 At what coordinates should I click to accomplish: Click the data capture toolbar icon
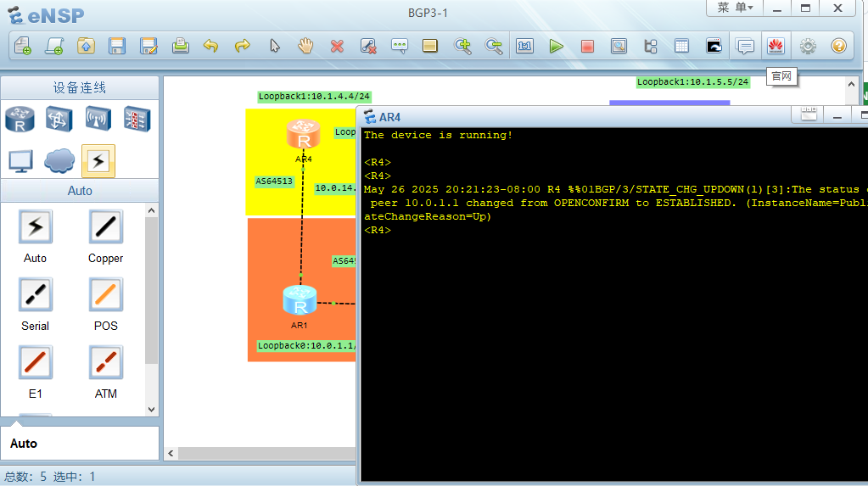[x=619, y=46]
